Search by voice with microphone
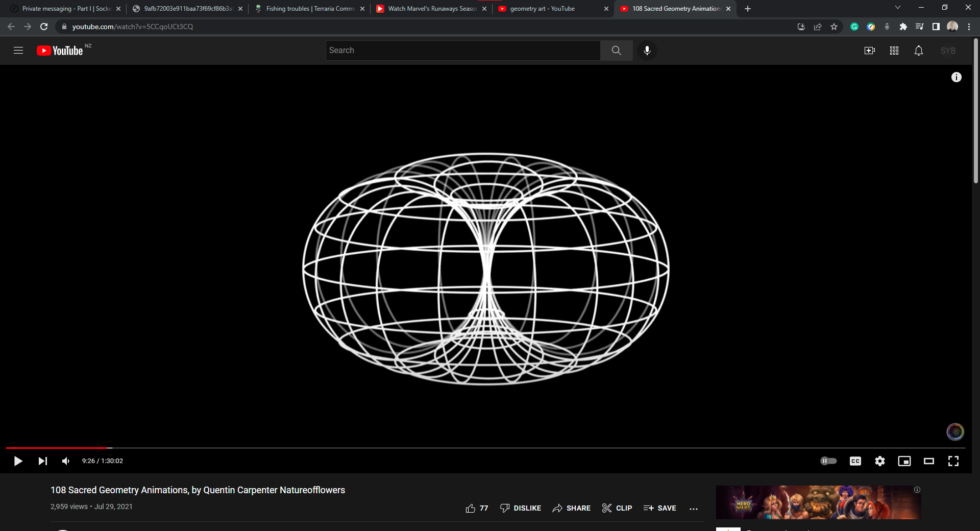980x531 pixels. coord(647,51)
